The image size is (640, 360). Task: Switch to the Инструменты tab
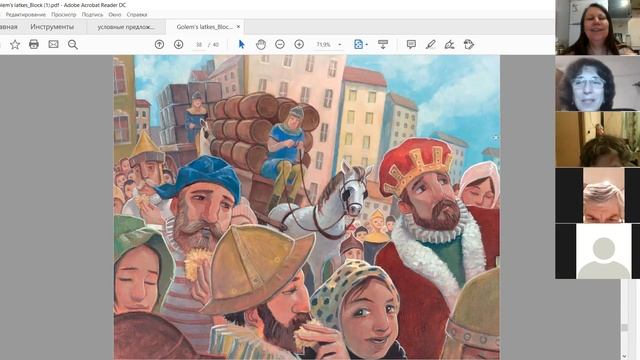(52, 27)
